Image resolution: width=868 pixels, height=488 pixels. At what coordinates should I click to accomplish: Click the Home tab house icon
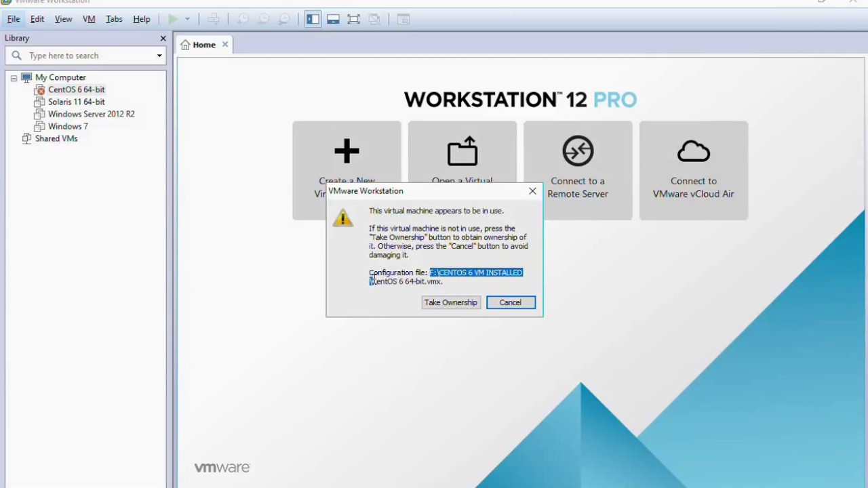(185, 45)
